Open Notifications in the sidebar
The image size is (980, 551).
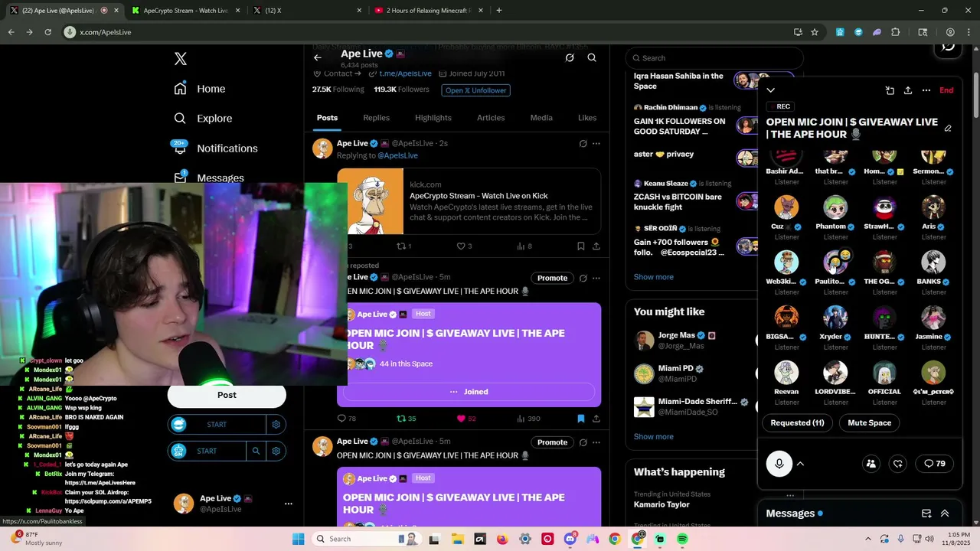(x=216, y=148)
